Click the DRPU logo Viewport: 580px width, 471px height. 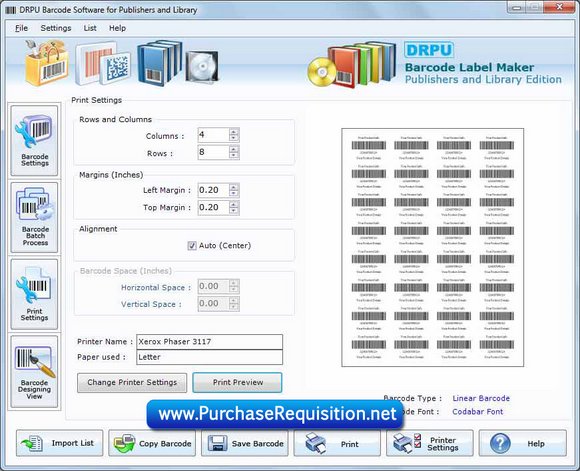click(429, 50)
